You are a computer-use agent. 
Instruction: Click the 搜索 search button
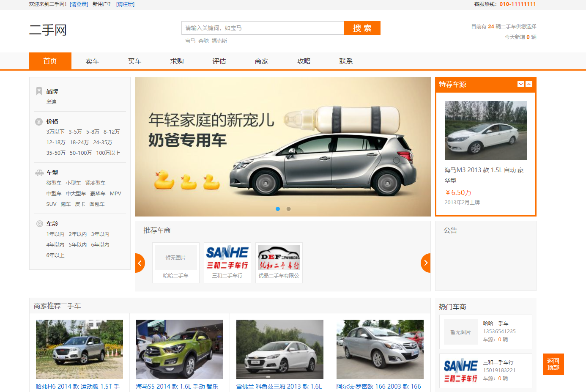(x=362, y=27)
